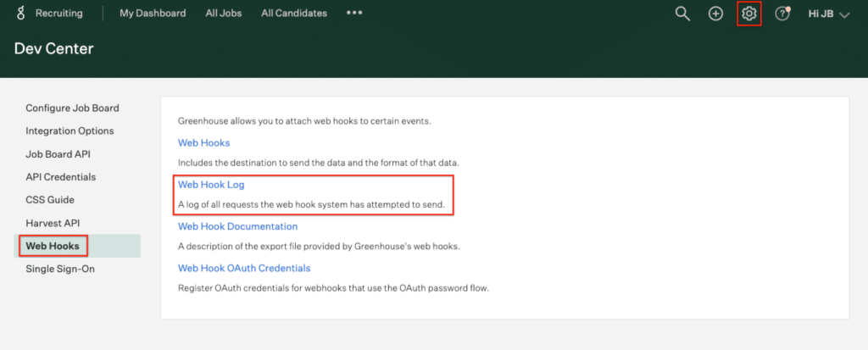Open All Candidates in navigation

pos(294,14)
